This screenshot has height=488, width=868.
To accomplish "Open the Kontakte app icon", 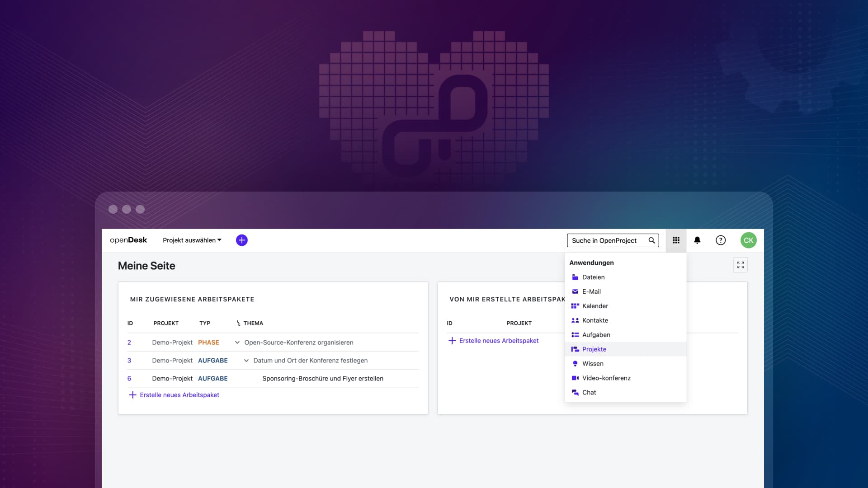I will [x=575, y=320].
